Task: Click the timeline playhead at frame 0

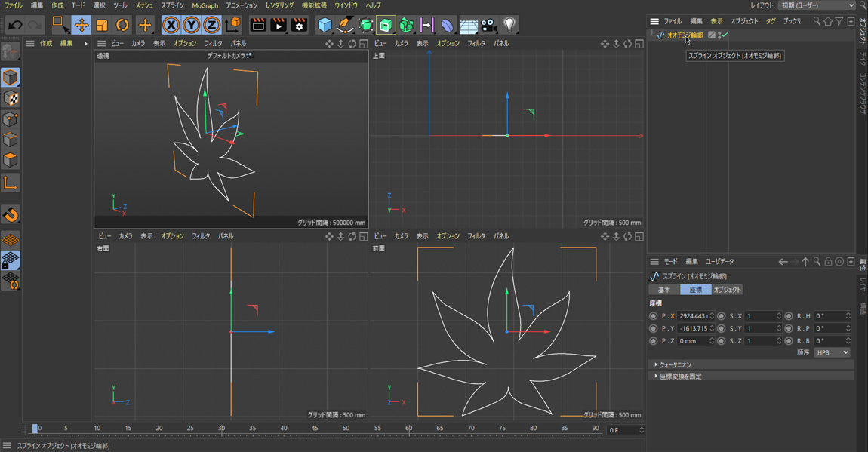Action: (x=35, y=429)
